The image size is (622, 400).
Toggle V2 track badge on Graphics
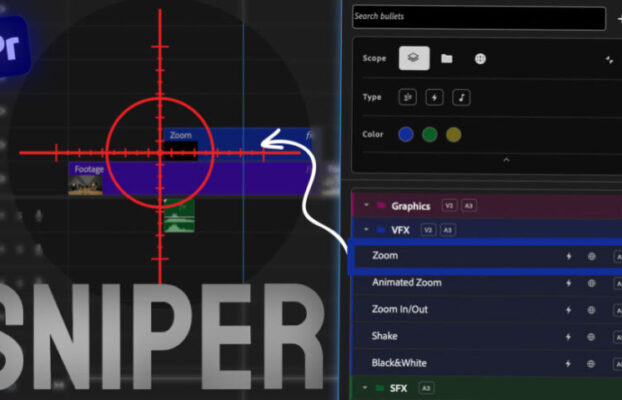coord(449,206)
